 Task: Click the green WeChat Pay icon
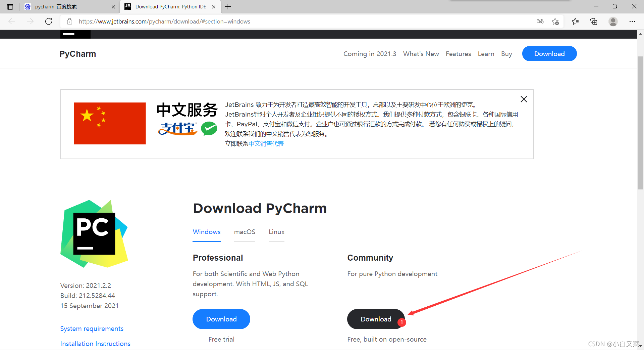pyautogui.click(x=209, y=129)
